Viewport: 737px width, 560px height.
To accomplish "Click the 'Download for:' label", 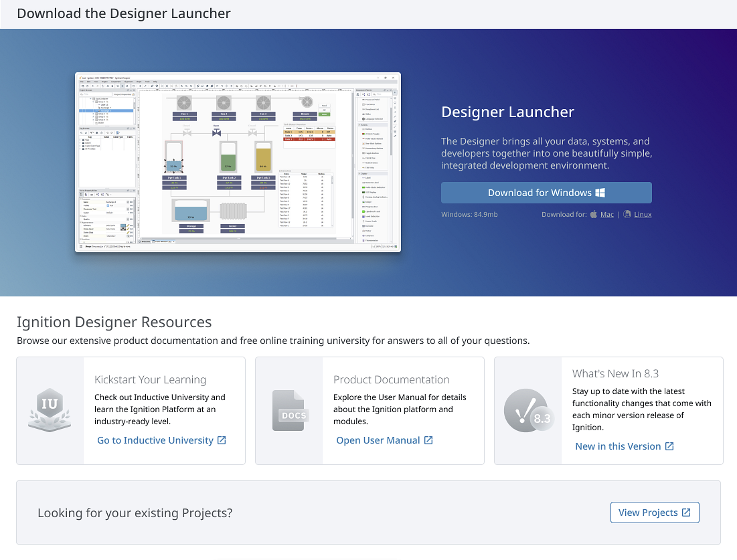I will pyautogui.click(x=564, y=214).
